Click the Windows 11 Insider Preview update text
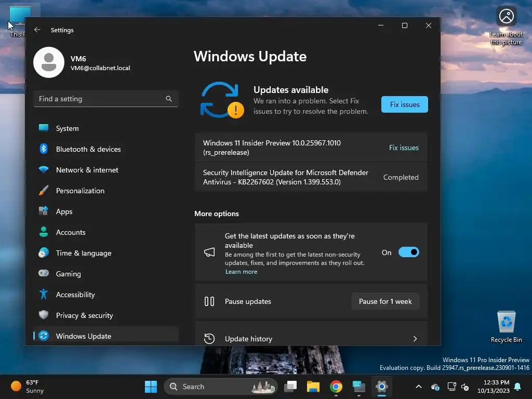This screenshot has width=532, height=399. (x=272, y=148)
